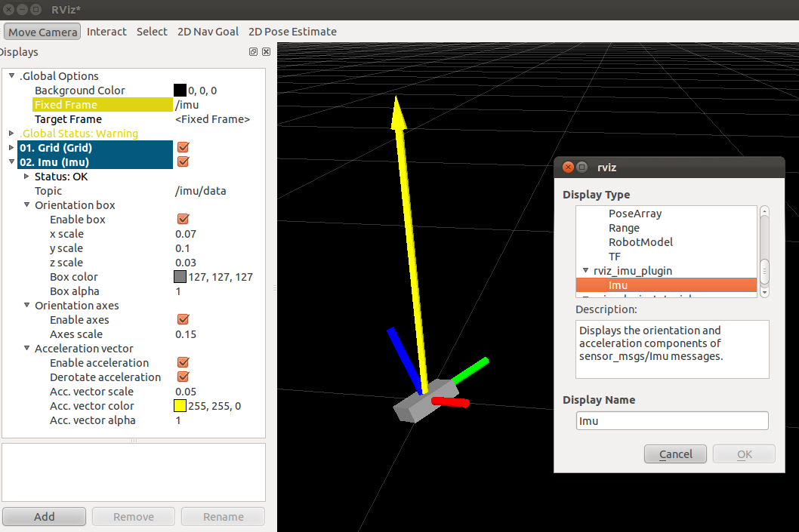Expand the Status: OK entry
Viewport: 799px width, 532px height.
27,177
